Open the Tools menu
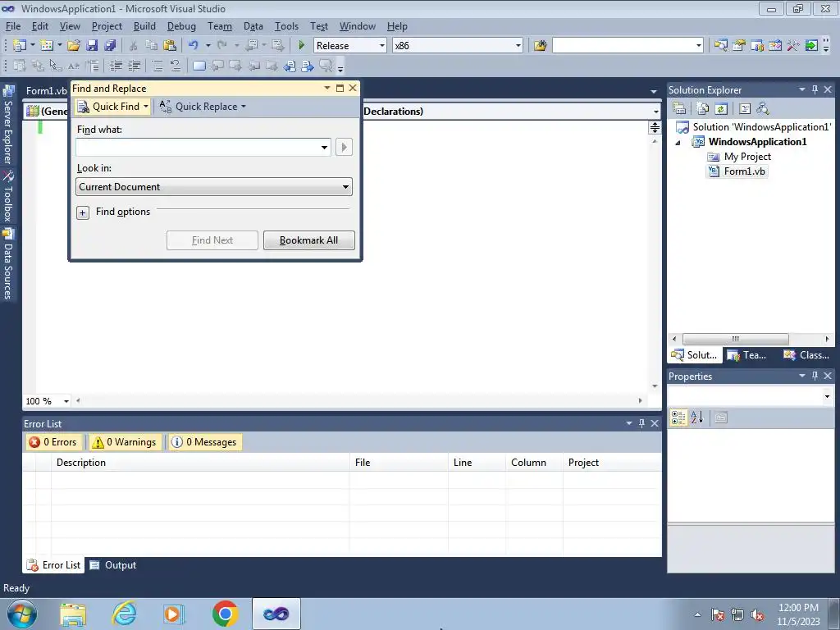The height and width of the screenshot is (630, 840). [x=286, y=26]
